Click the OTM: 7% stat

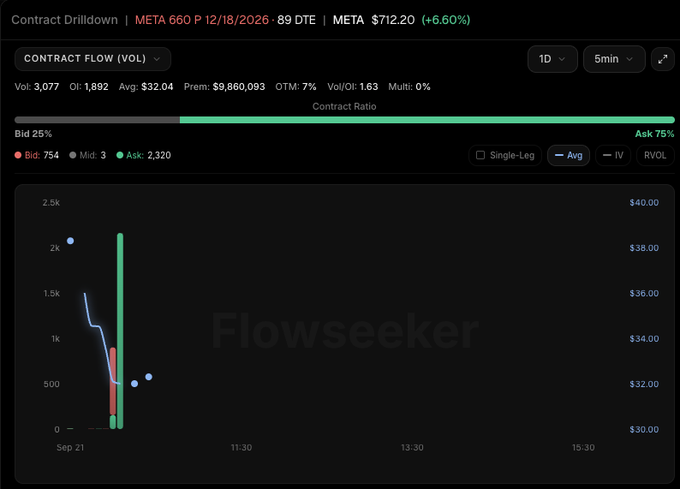[296, 87]
